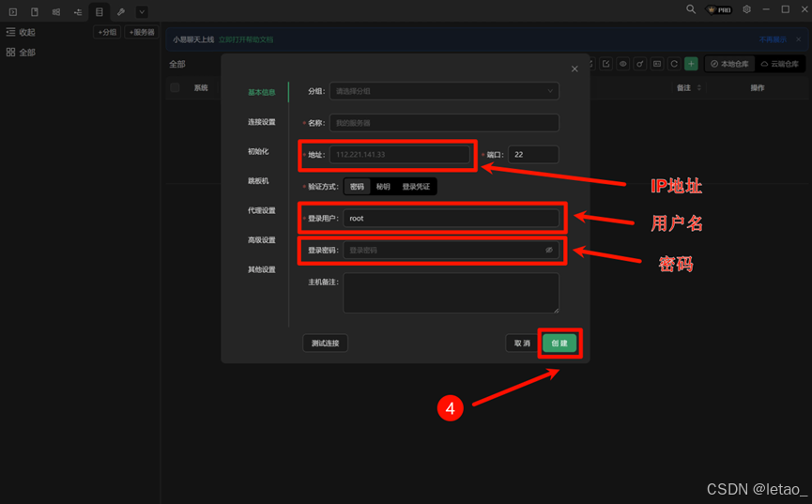Image resolution: width=812 pixels, height=504 pixels.
Task: Click the 地址 IP input field
Action: [x=400, y=154]
